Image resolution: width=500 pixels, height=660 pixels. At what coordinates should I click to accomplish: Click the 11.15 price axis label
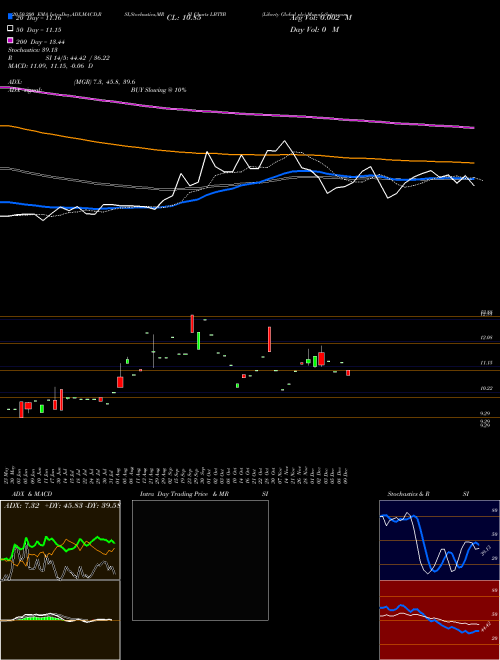pyautogui.click(x=486, y=363)
